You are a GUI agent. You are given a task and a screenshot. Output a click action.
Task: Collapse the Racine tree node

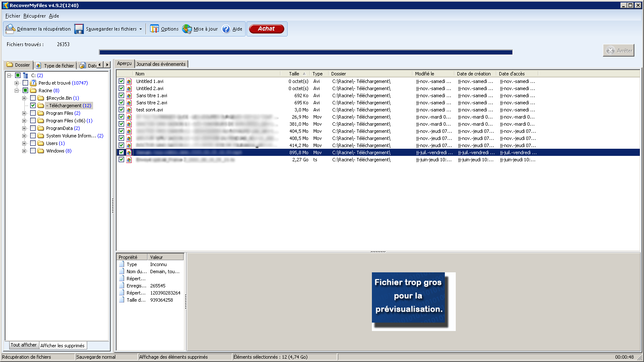point(17,90)
